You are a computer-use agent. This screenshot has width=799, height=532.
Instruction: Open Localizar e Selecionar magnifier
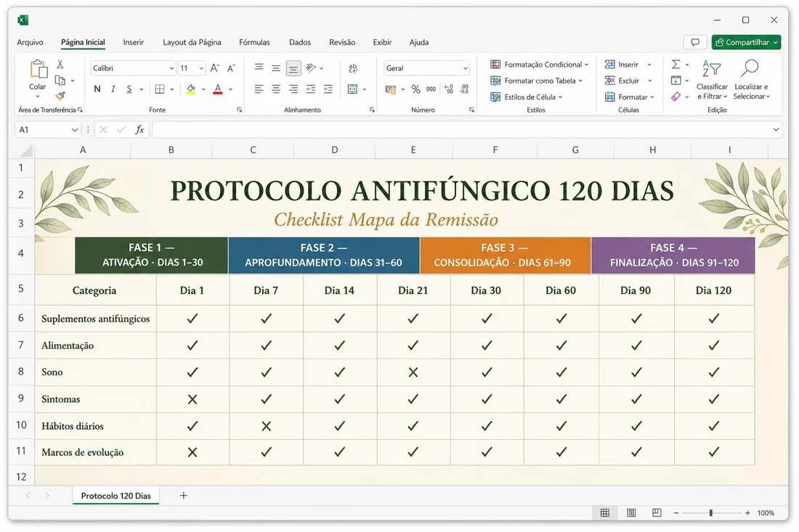[x=751, y=81]
